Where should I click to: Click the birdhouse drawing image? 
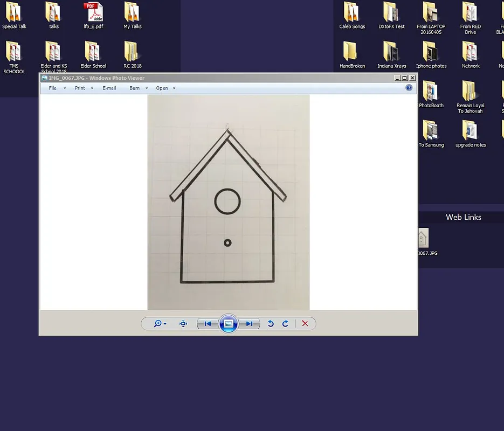tap(229, 203)
